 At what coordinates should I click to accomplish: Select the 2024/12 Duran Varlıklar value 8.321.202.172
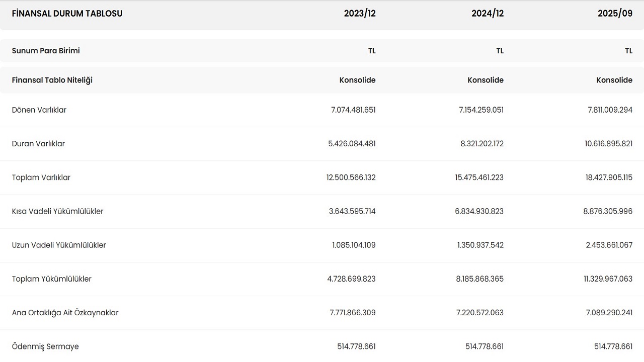pyautogui.click(x=481, y=144)
